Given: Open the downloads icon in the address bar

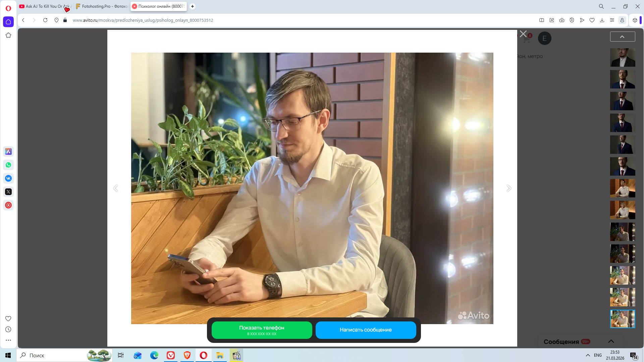Looking at the screenshot, I should (x=602, y=20).
